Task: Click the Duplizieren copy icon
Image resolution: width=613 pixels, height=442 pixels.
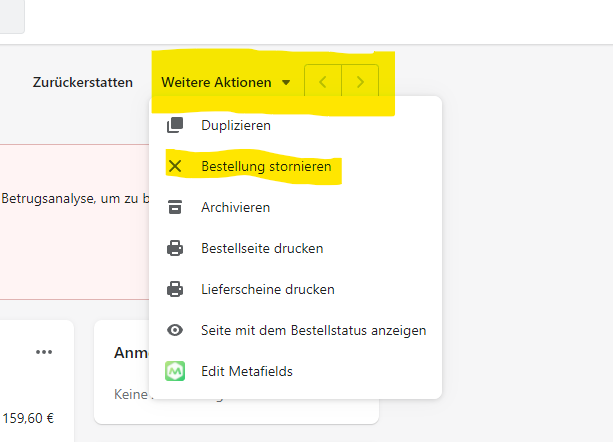Action: click(175, 125)
